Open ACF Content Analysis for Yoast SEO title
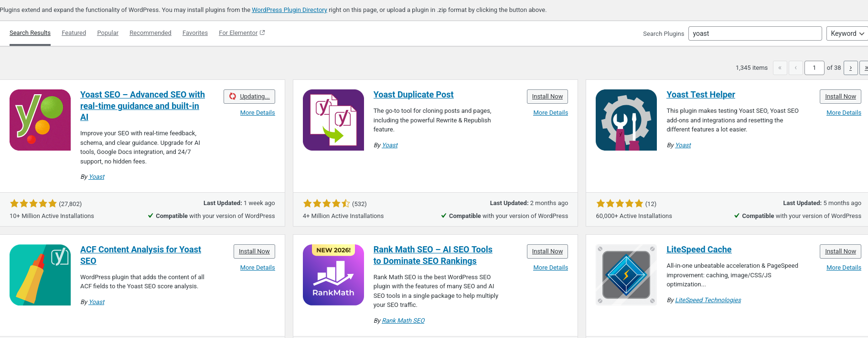Image resolution: width=868 pixels, height=338 pixels. pyautogui.click(x=140, y=255)
